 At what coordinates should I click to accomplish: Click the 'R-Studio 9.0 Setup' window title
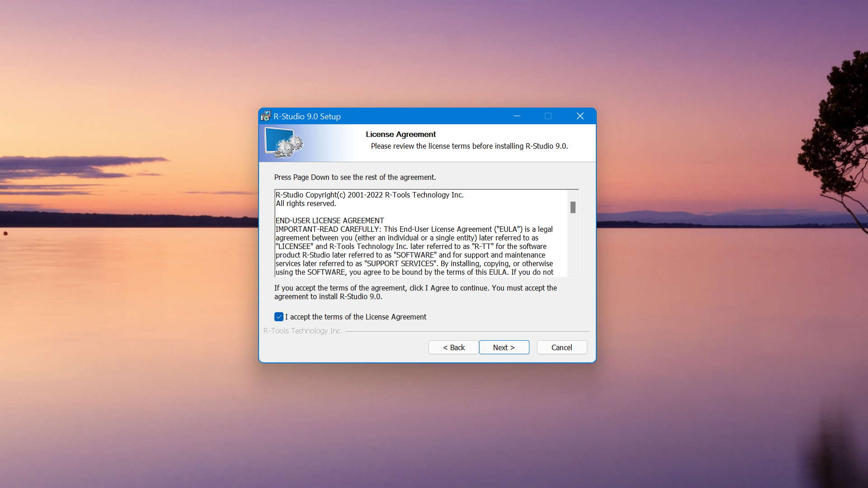tap(307, 116)
